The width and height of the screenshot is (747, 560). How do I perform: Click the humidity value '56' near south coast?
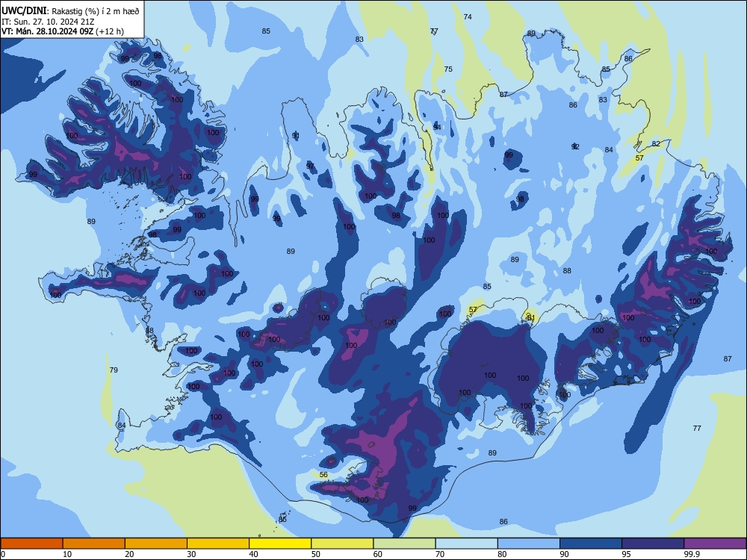tap(323, 475)
